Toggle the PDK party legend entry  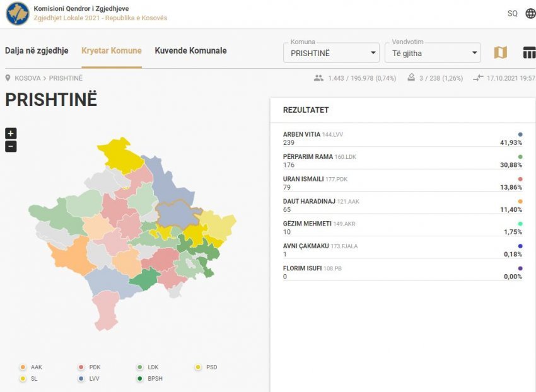coord(89,367)
